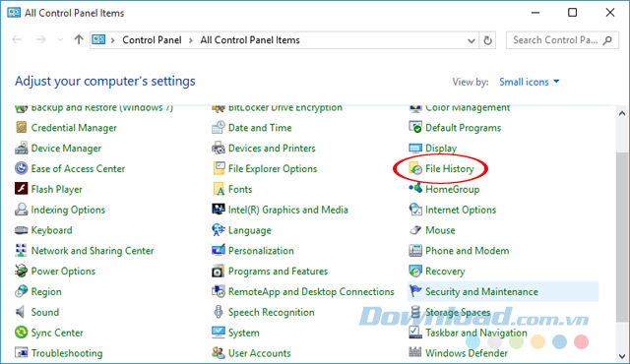Select All Control Panel Items breadcrumb
Viewport: 630px width, 364px height.
(x=250, y=40)
